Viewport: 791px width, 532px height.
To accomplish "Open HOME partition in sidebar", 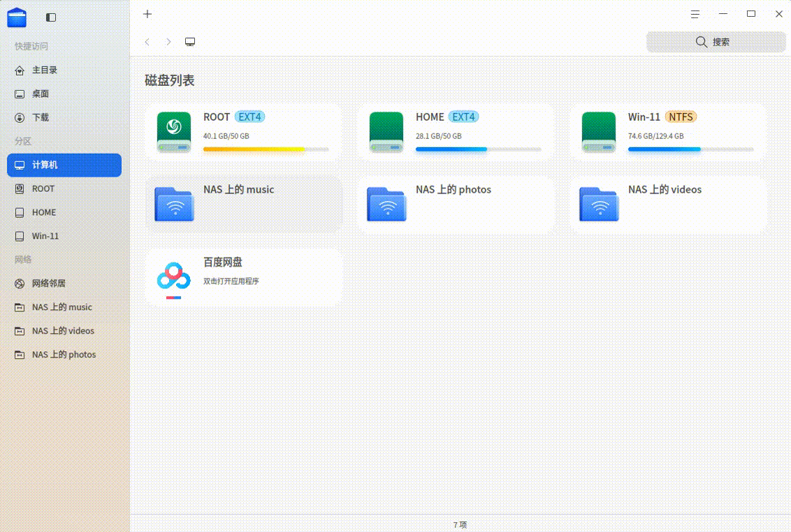I will pos(64,213).
